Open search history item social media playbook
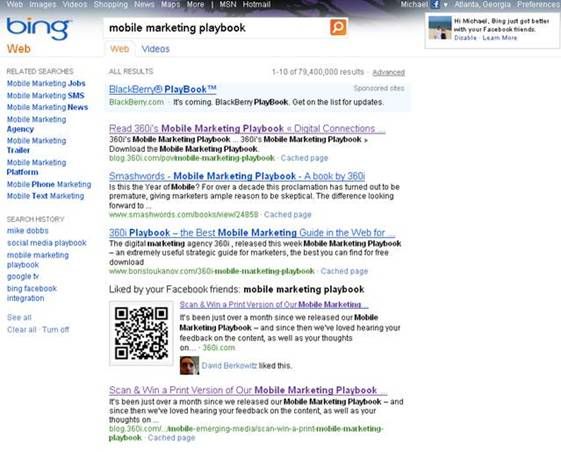Screen dimensions: 561x452 pyautogui.click(x=47, y=243)
